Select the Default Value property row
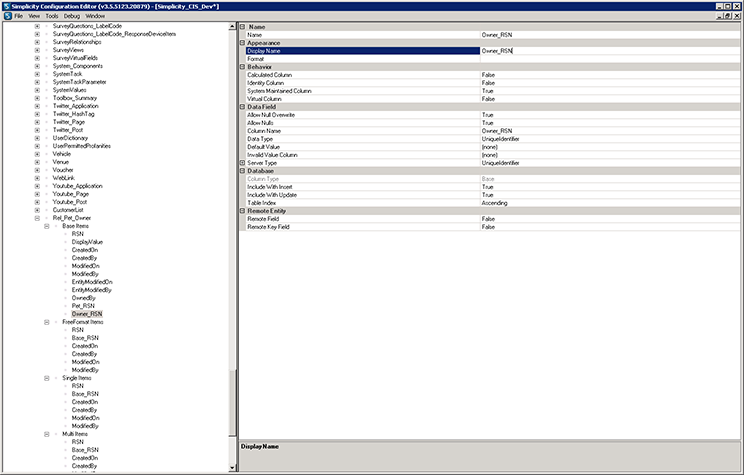744x475 pixels. pos(493,147)
